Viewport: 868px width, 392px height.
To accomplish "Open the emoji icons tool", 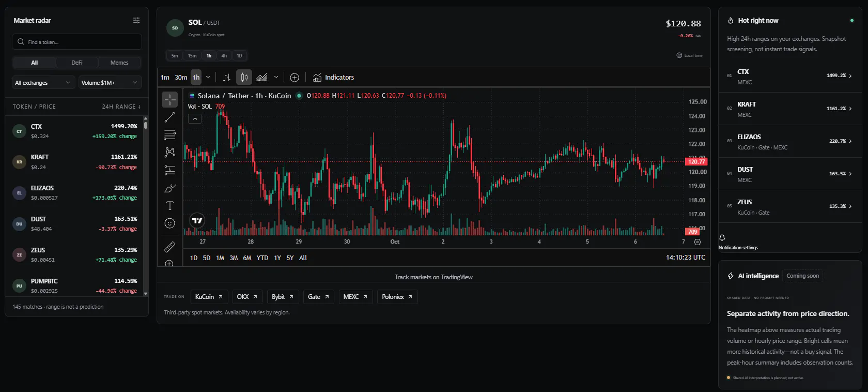I will tap(169, 223).
